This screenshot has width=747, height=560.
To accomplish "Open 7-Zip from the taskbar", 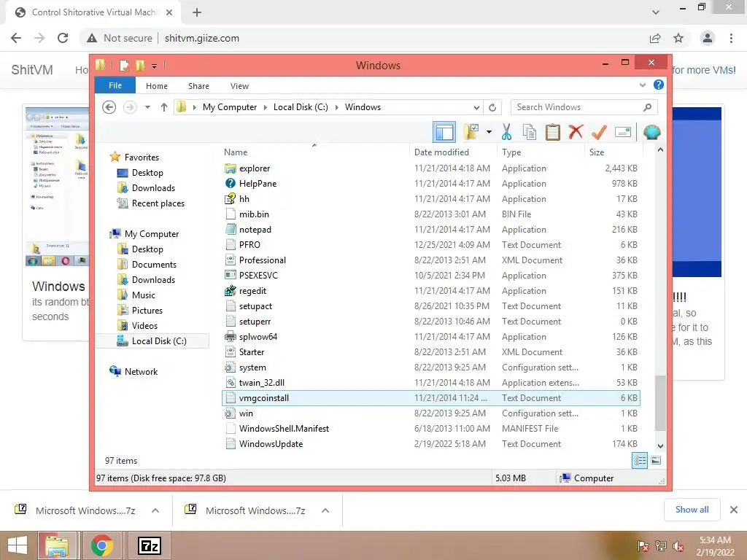I will (149, 545).
